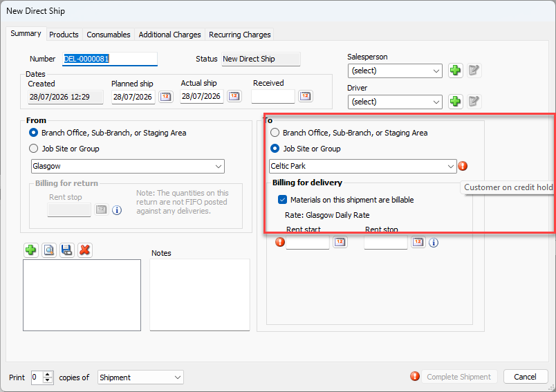Click the Planned ship date field
This screenshot has height=392, width=556.
point(133,97)
